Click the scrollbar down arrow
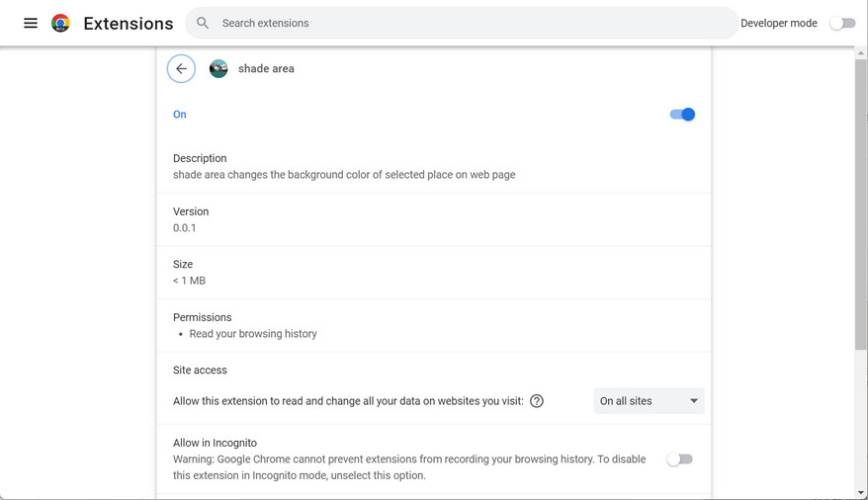 click(861, 492)
